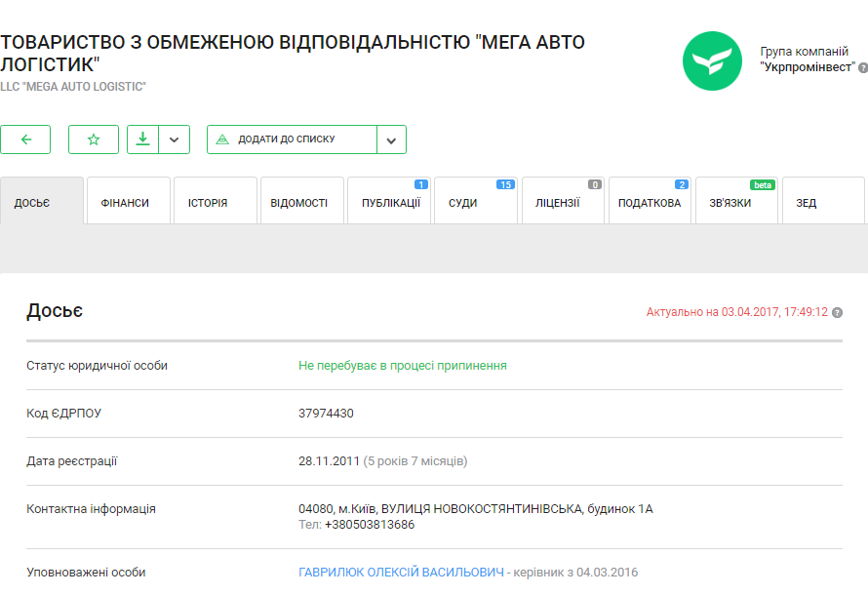Switch to the Податкова tab
868x595 pixels.
[650, 203]
